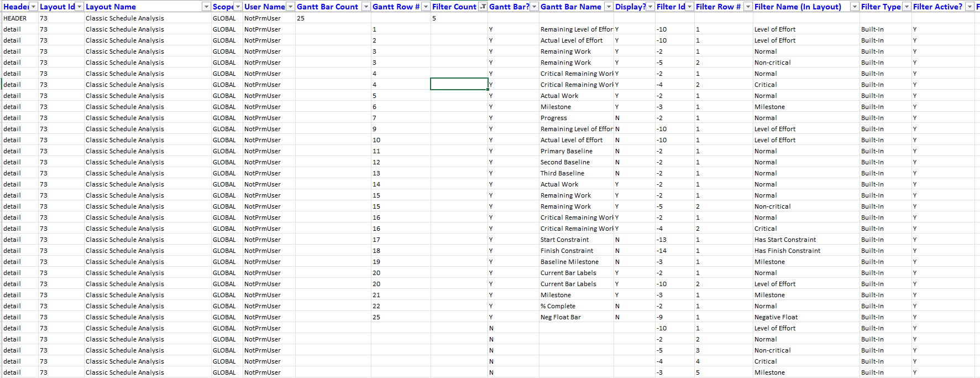
Task: Expand the Layout Name filter dropdown
Action: [x=206, y=7]
